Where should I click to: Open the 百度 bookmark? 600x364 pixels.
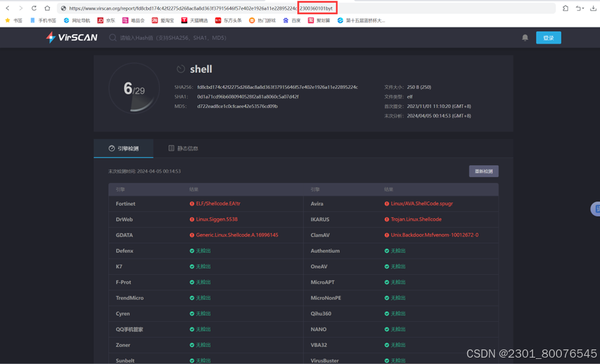tap(292, 20)
